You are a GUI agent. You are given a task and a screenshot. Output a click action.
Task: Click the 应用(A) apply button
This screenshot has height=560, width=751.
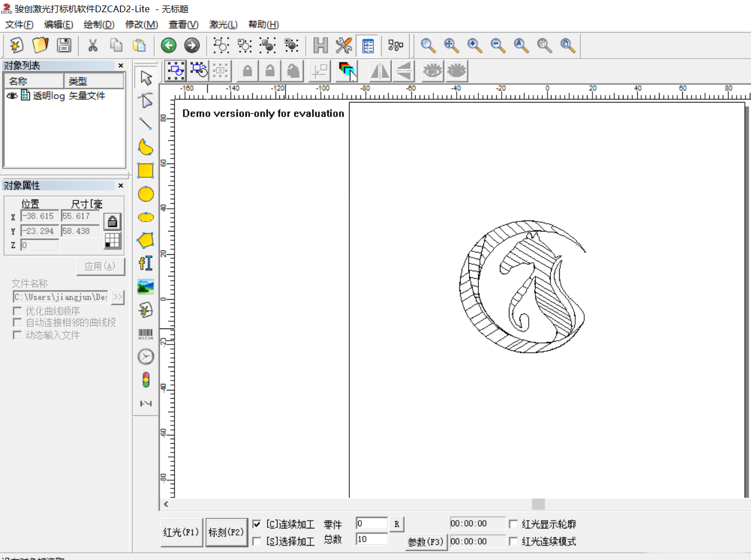click(100, 266)
